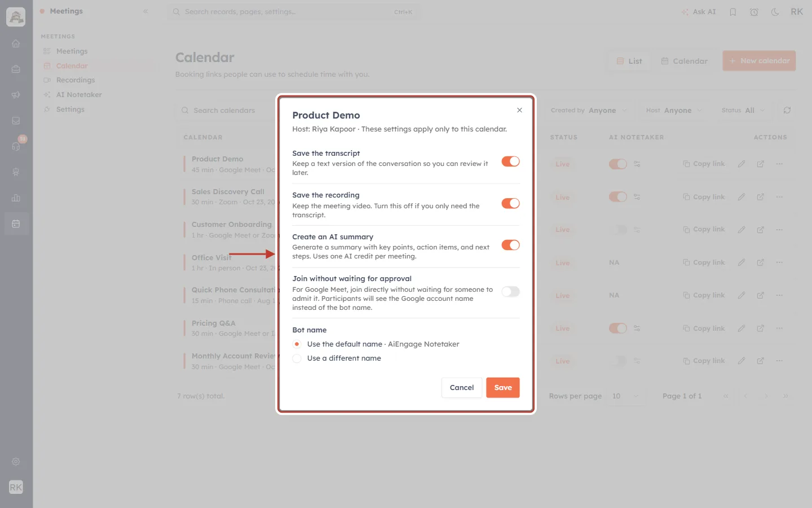Open the inbox icon in sidebar
Image resolution: width=812 pixels, height=508 pixels.
[x=16, y=121]
